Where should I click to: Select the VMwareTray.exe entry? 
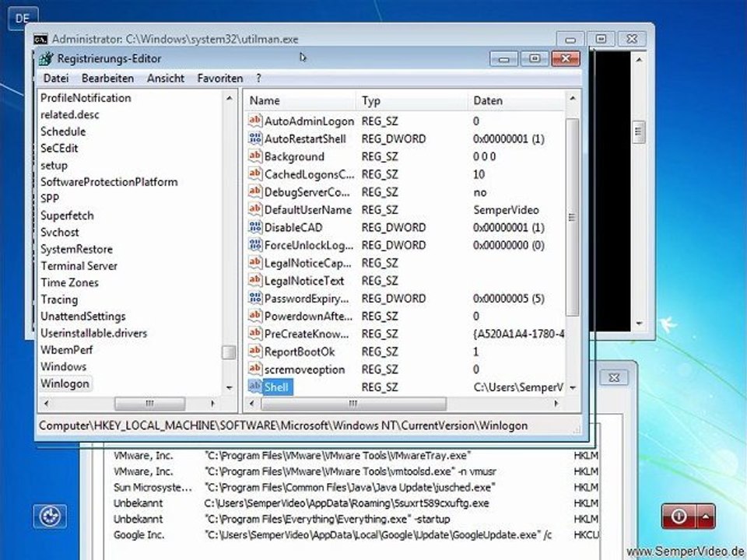355,455
